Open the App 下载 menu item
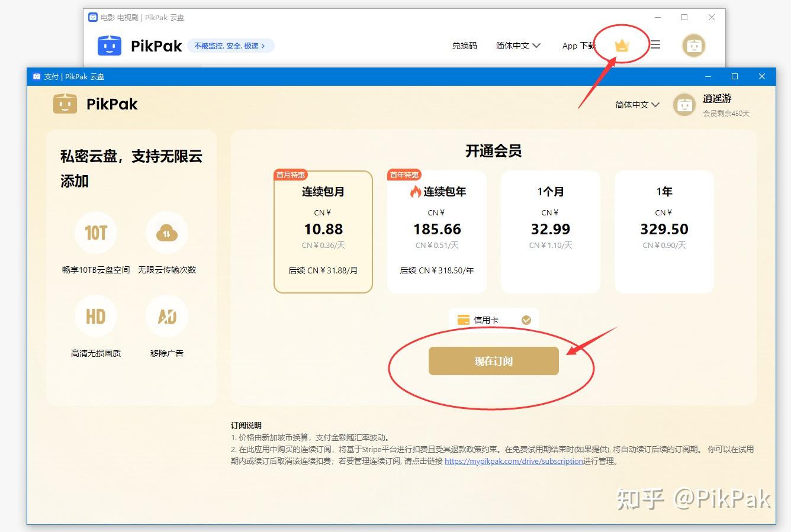The width and height of the screenshot is (791, 532). click(x=578, y=45)
